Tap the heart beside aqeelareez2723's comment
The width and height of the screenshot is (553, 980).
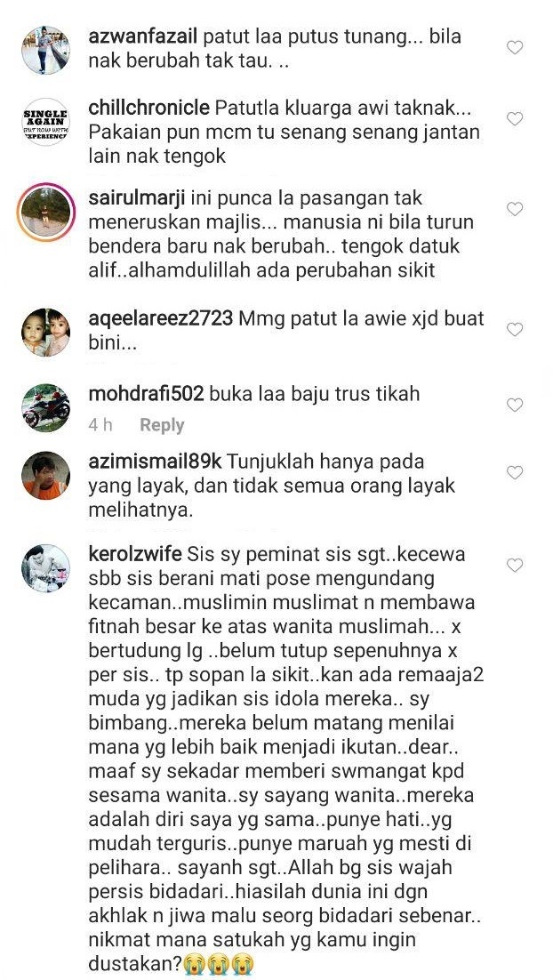pyautogui.click(x=514, y=329)
